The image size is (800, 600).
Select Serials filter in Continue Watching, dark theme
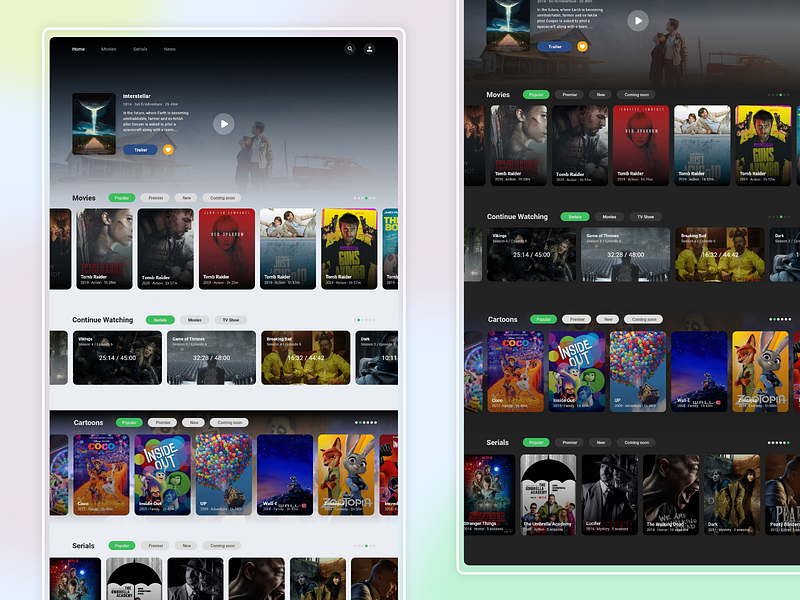(575, 217)
